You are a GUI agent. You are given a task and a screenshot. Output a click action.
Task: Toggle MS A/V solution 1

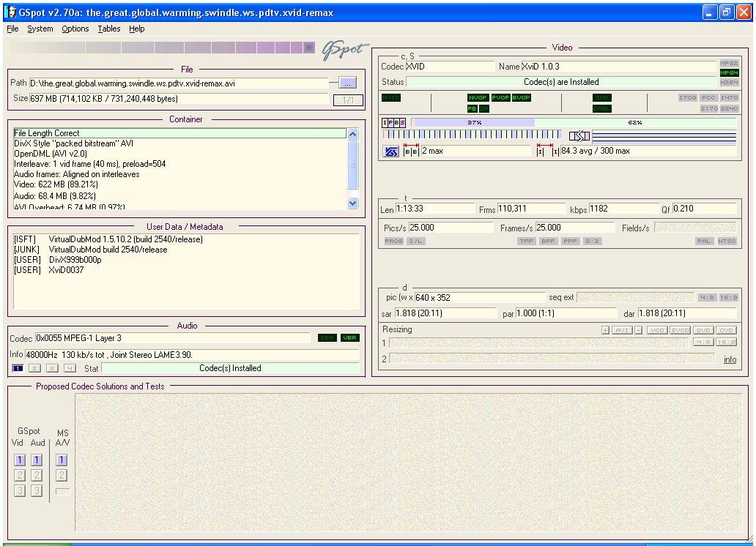click(x=62, y=460)
